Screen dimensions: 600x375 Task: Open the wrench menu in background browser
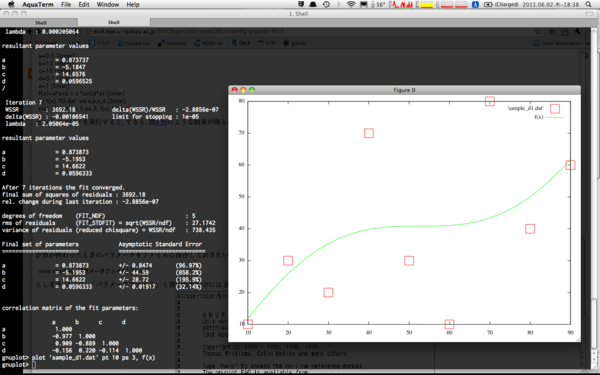click(x=577, y=31)
